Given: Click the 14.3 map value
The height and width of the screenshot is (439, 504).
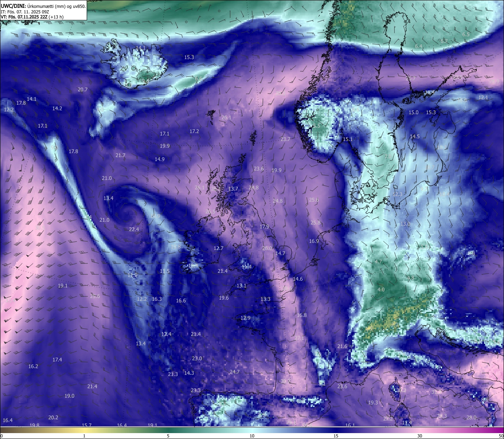Looking at the screenshot, I should click(x=189, y=373).
